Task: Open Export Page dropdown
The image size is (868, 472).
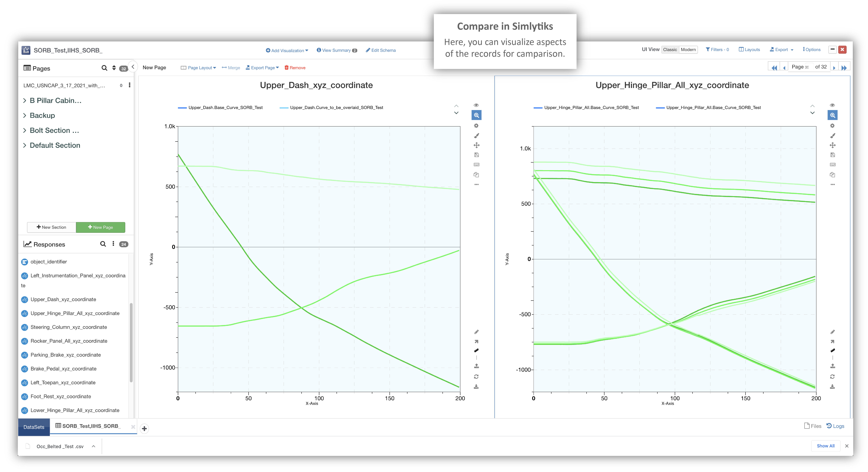Action: pyautogui.click(x=262, y=68)
